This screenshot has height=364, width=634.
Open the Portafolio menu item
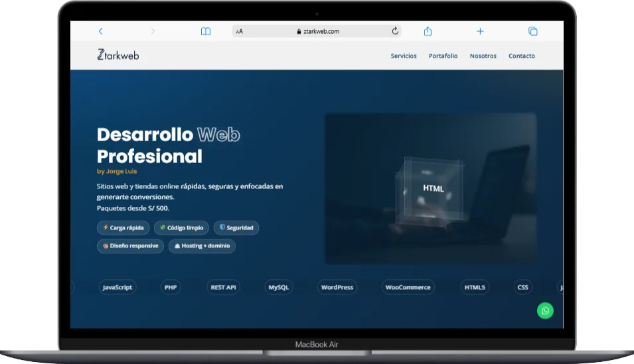[443, 56]
